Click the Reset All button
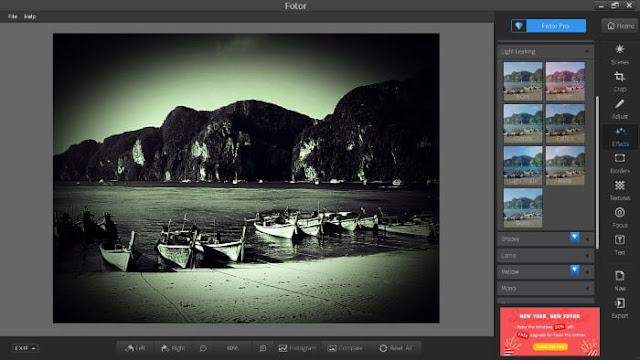 tap(396, 348)
